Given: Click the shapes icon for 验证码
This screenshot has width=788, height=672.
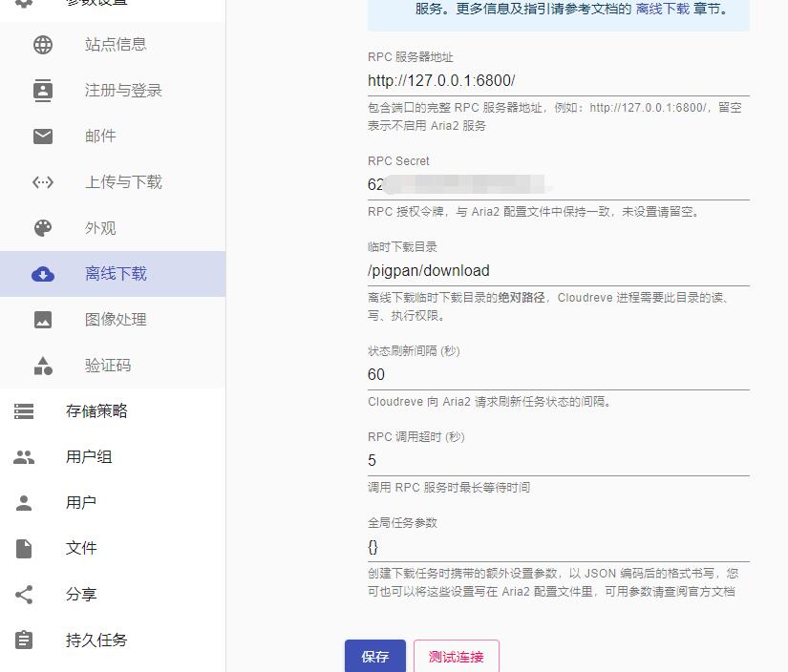Looking at the screenshot, I should point(43,366).
